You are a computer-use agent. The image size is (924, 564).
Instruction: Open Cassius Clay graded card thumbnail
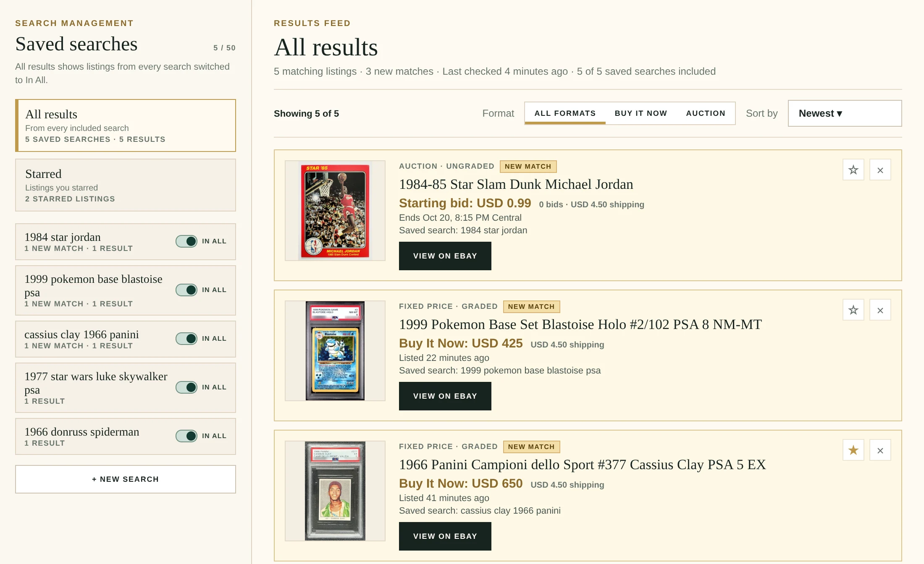[x=335, y=491]
